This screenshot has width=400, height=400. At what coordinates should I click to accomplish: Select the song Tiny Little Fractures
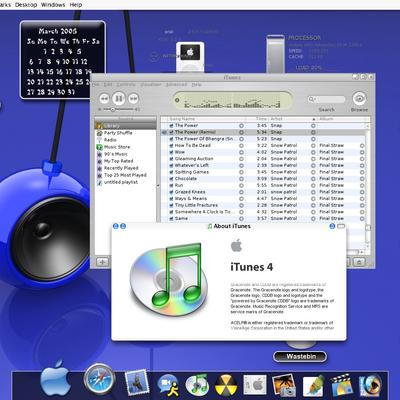click(x=196, y=205)
